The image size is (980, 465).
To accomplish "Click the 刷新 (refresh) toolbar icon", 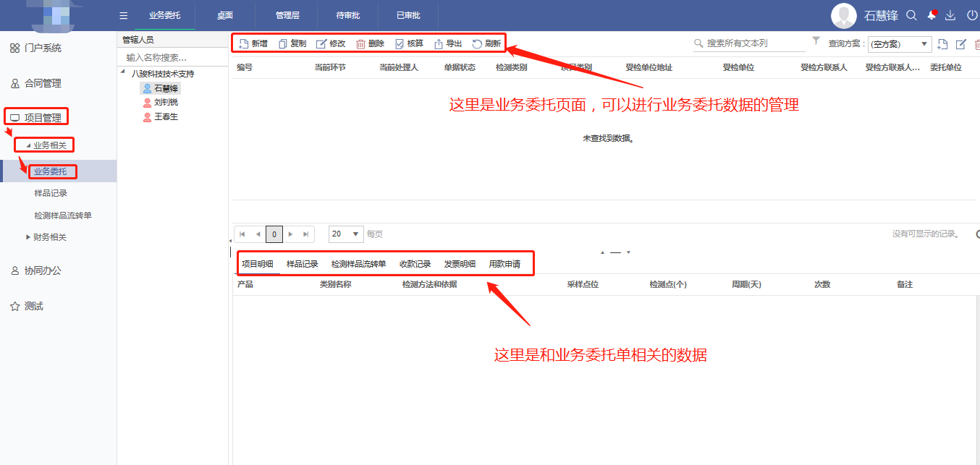I will point(477,43).
